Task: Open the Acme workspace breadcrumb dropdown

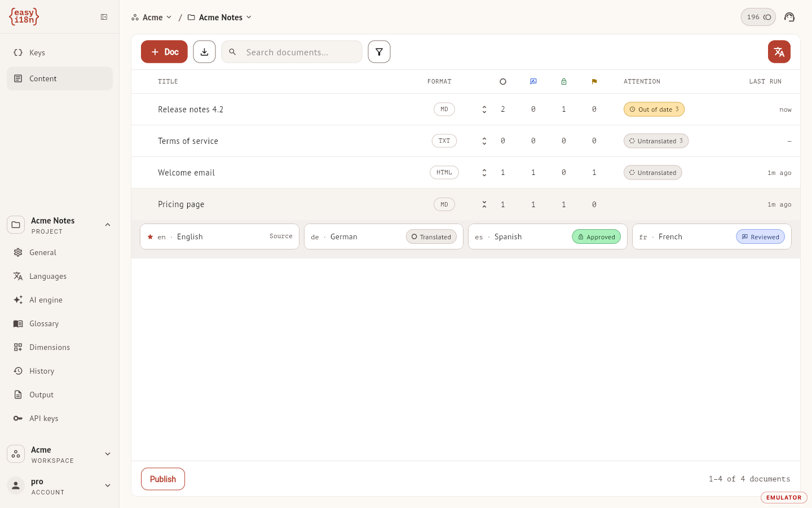Action: 152,17
